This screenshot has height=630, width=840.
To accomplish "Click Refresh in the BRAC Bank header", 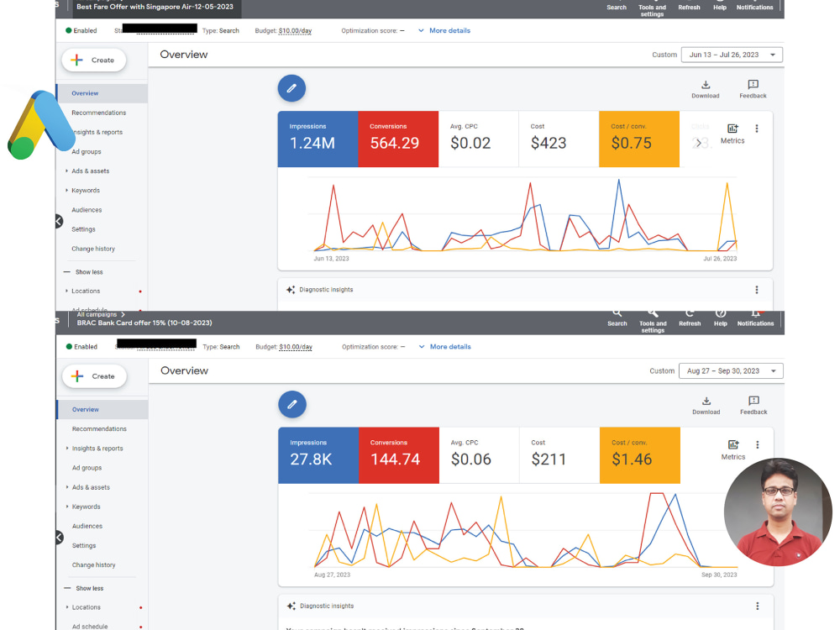I will coord(690,318).
